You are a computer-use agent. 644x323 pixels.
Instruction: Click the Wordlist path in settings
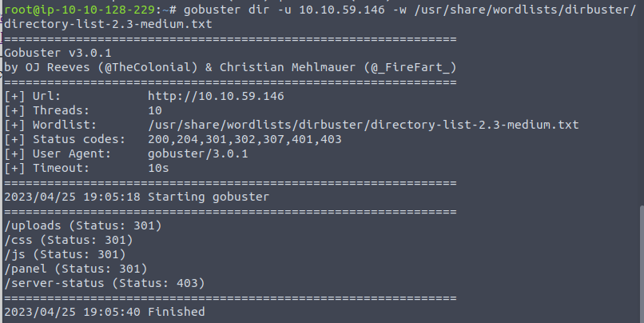click(364, 125)
